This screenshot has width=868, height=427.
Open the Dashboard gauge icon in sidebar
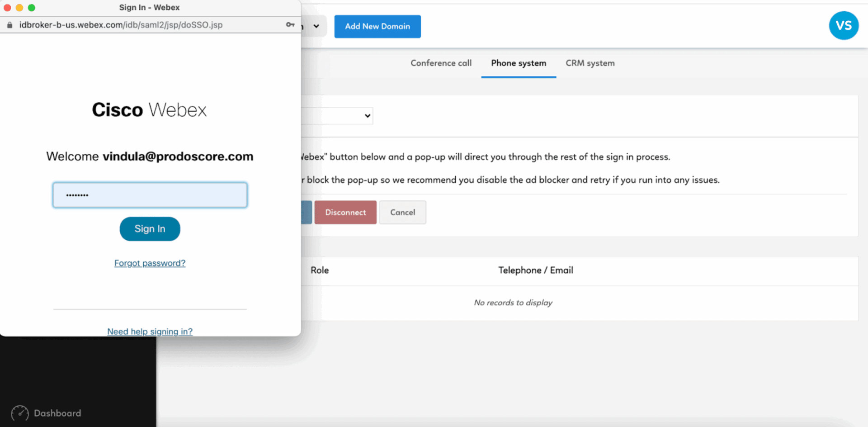[20, 413]
